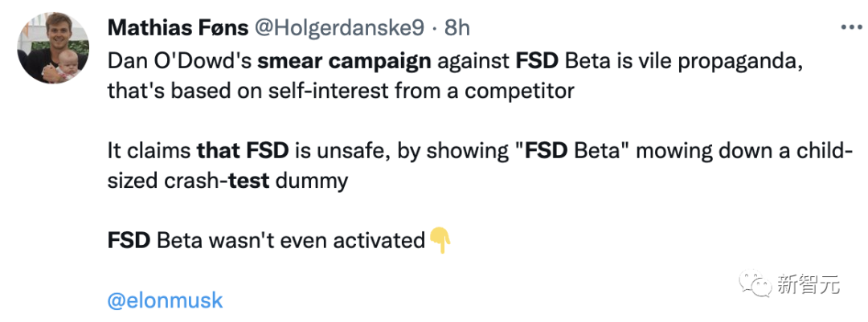Open the @elonmusk mention link
The image size is (868, 322).
tap(165, 301)
